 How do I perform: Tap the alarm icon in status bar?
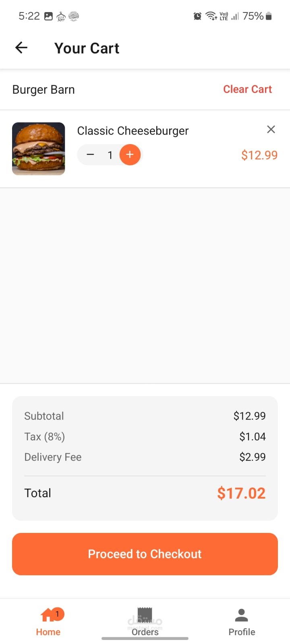coord(197,16)
